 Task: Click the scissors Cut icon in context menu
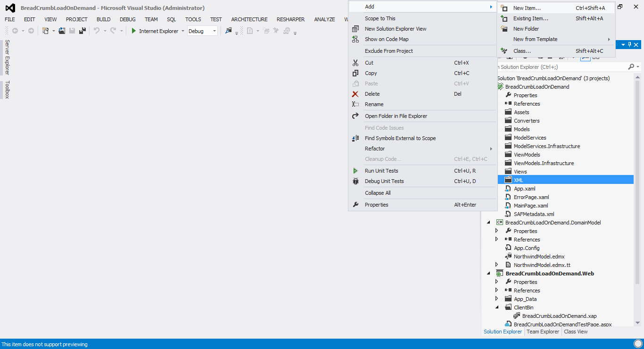(x=355, y=63)
